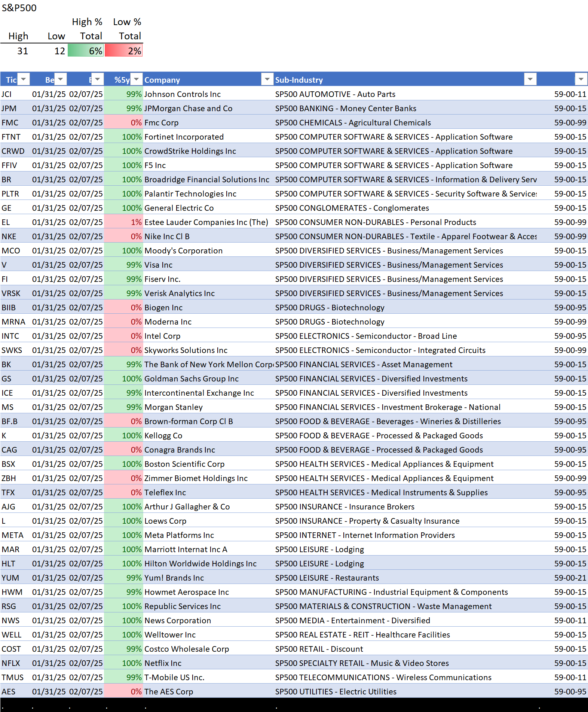The height and width of the screenshot is (712, 588).
Task: Click Loews Corp company cell
Action: click(208, 521)
